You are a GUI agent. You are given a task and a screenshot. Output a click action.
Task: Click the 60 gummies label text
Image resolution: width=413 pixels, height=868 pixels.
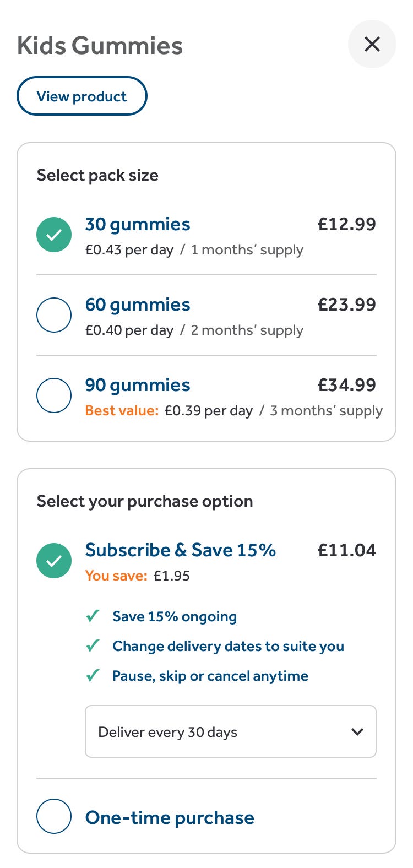coord(138,305)
